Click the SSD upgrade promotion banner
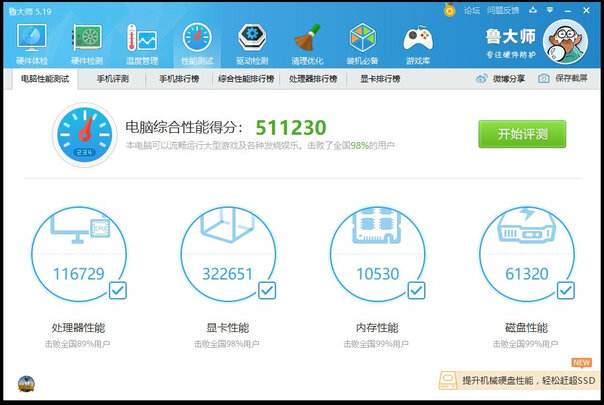 (x=516, y=381)
